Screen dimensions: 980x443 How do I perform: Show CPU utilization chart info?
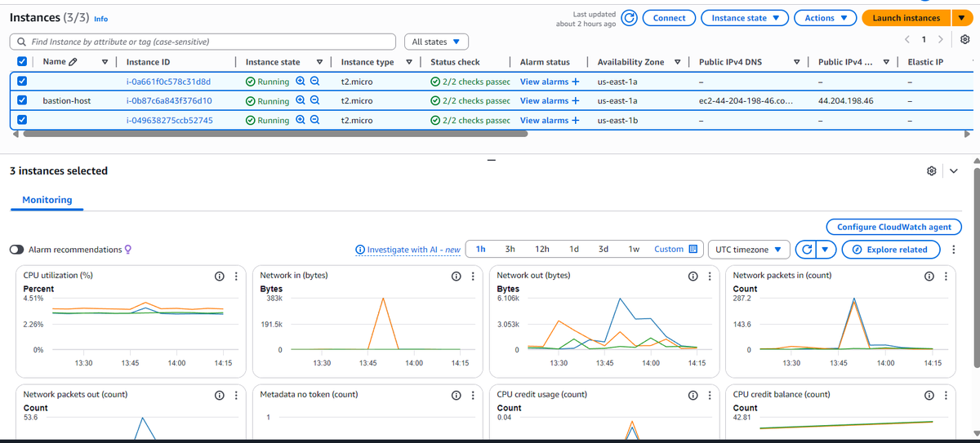pyautogui.click(x=219, y=277)
